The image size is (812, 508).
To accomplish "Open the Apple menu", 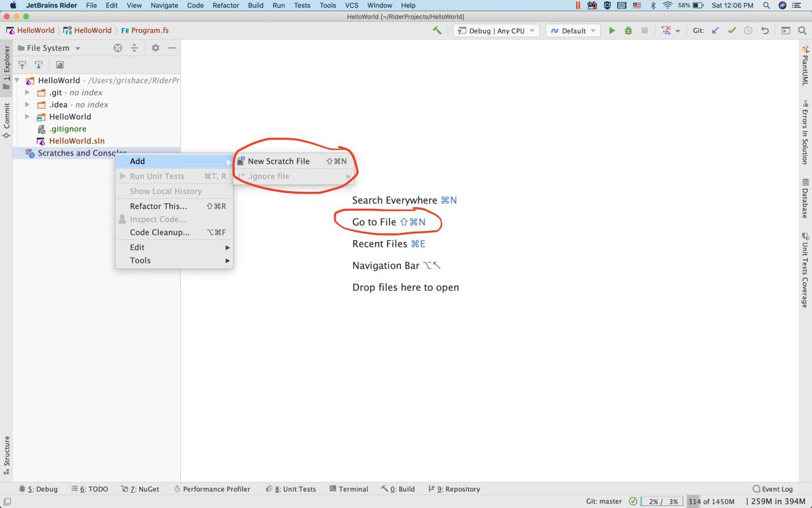I will point(13,5).
